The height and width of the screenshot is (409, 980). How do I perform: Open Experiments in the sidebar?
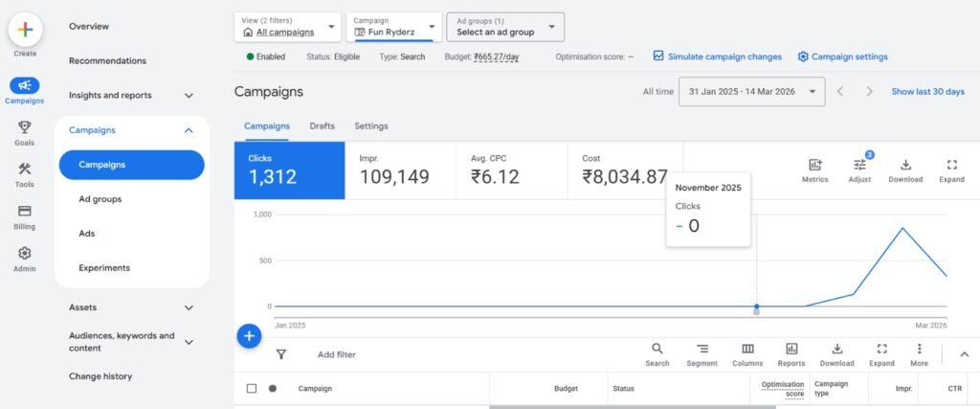click(104, 267)
